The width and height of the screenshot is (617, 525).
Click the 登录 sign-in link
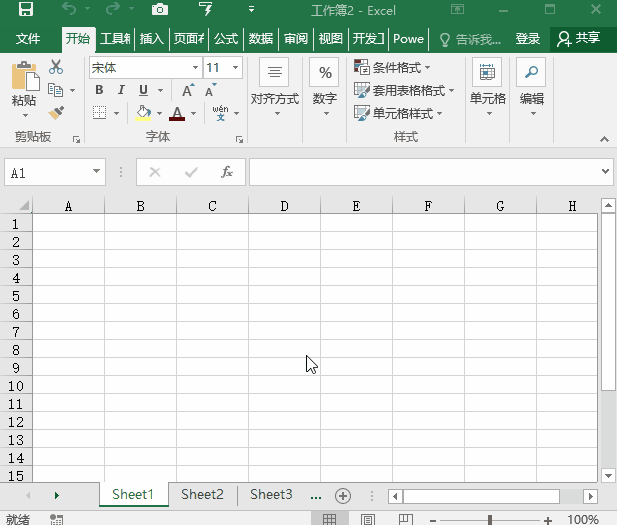(x=528, y=39)
